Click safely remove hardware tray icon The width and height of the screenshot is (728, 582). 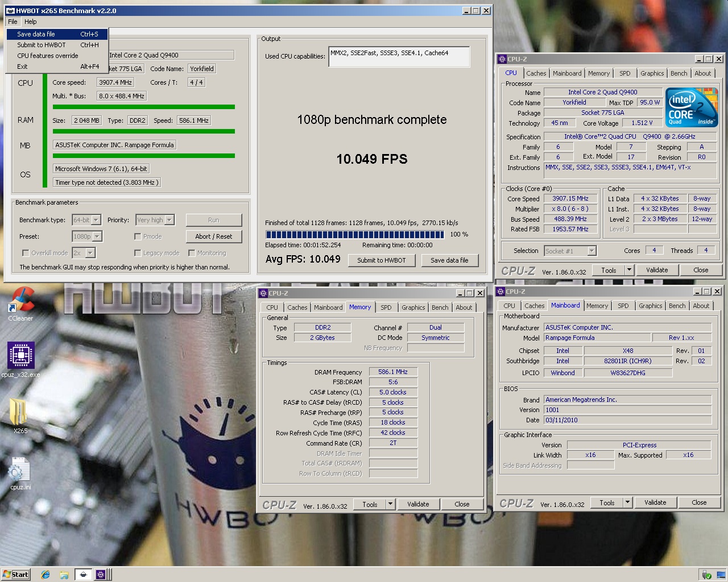click(x=706, y=575)
